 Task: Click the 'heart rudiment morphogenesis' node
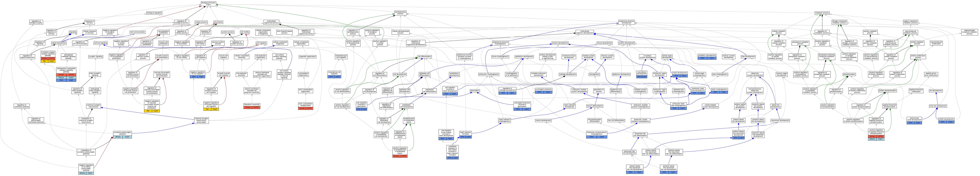tap(504, 120)
